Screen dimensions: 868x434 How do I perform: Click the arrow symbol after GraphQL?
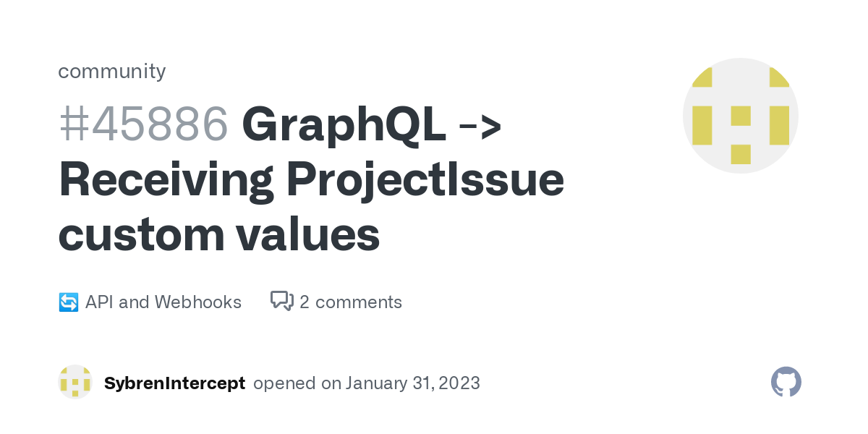(x=480, y=126)
